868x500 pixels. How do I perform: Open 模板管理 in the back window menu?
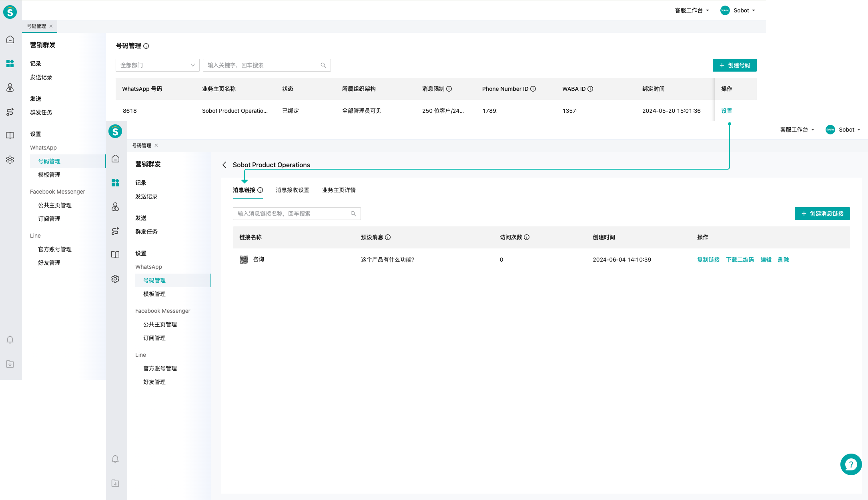(x=49, y=175)
